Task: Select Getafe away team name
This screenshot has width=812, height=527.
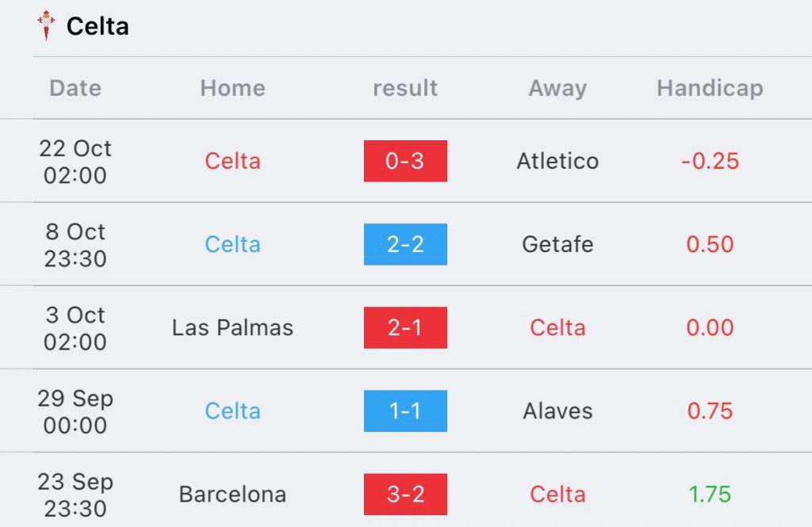Action: (x=557, y=244)
